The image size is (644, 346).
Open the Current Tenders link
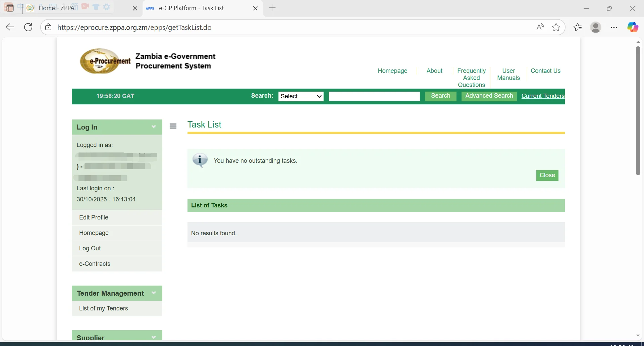[543, 96]
